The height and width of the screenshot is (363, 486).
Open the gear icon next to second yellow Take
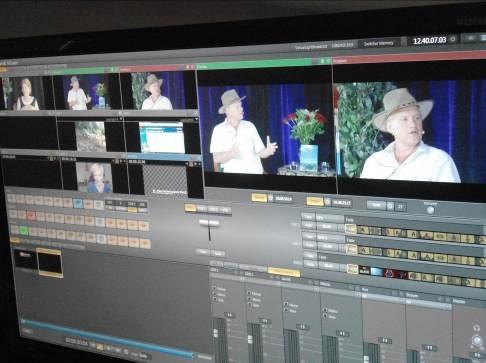point(328,202)
